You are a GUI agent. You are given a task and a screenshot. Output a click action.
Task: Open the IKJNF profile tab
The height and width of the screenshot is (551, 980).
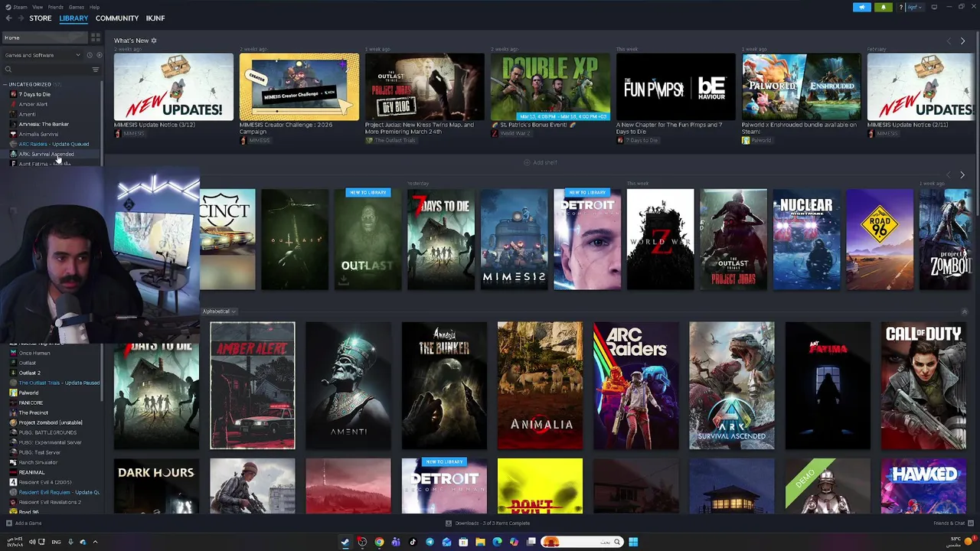pyautogui.click(x=155, y=18)
